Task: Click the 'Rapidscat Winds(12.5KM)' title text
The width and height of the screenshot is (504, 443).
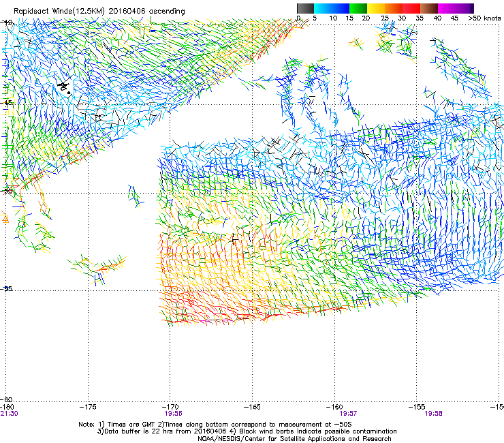Action: pos(59,12)
